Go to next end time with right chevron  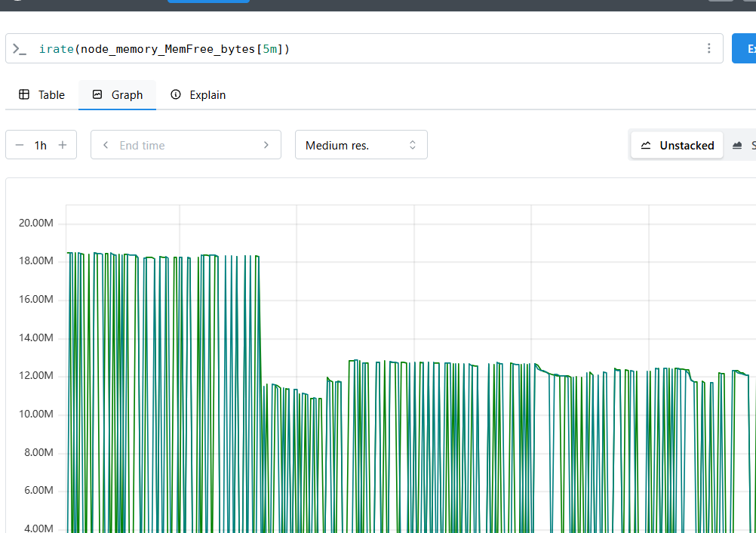point(266,145)
